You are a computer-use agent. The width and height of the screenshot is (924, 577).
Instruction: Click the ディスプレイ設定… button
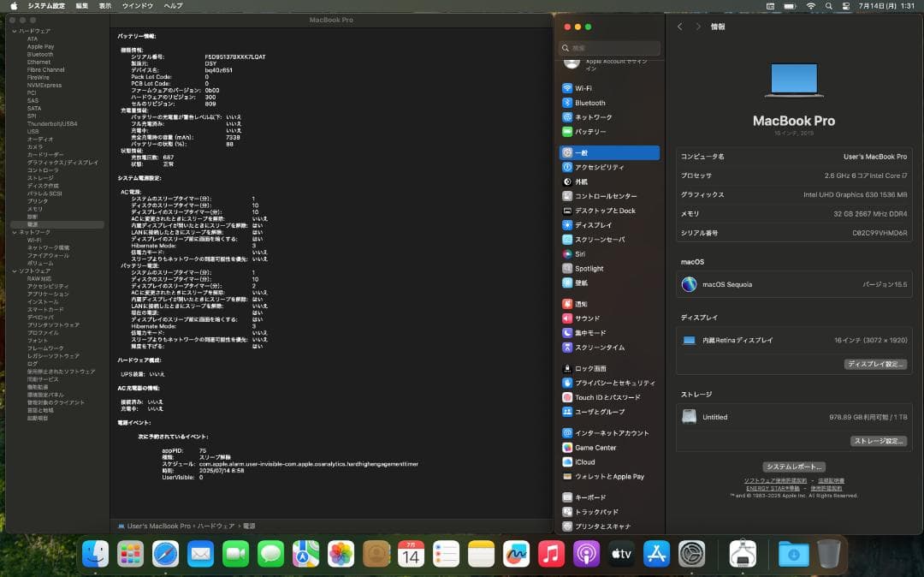point(875,364)
